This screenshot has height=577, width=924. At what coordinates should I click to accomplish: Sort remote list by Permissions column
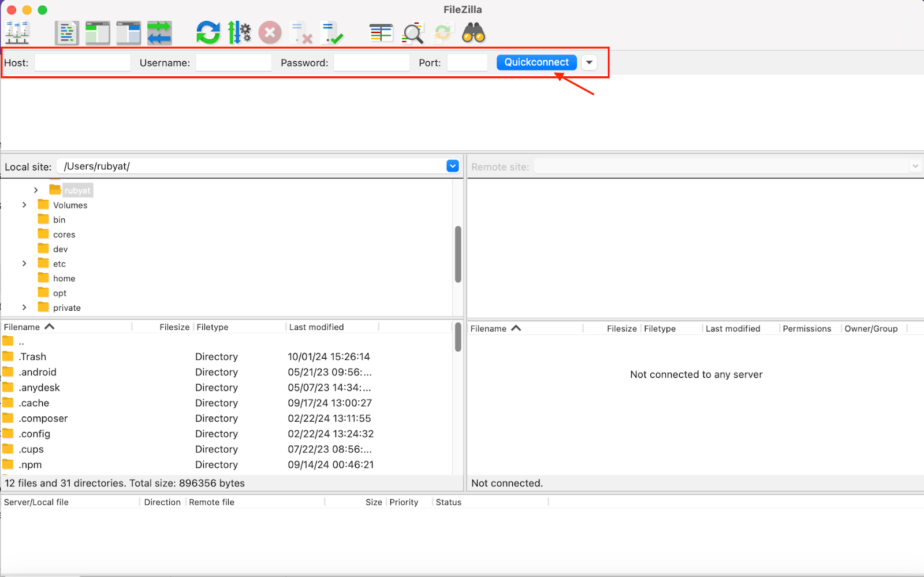[x=810, y=329]
